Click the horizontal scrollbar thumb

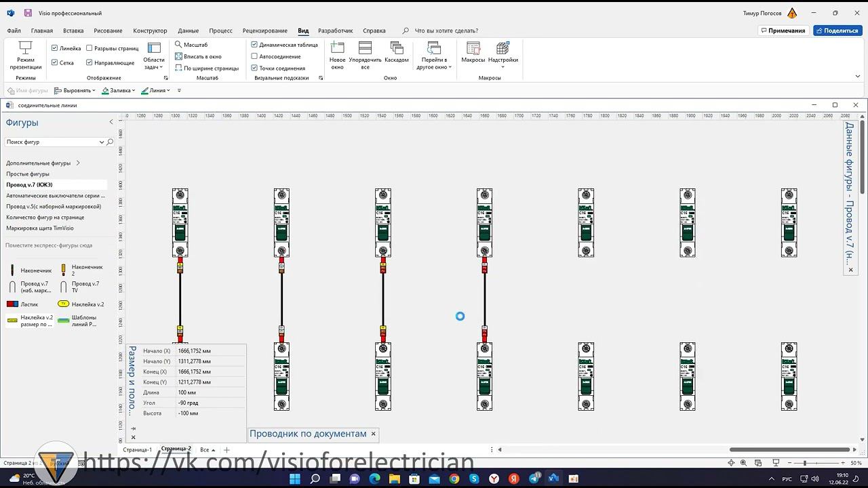(790, 449)
